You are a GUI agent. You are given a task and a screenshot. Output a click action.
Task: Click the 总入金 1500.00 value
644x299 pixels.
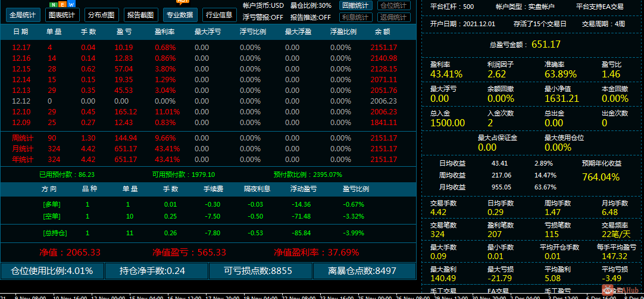[448, 123]
